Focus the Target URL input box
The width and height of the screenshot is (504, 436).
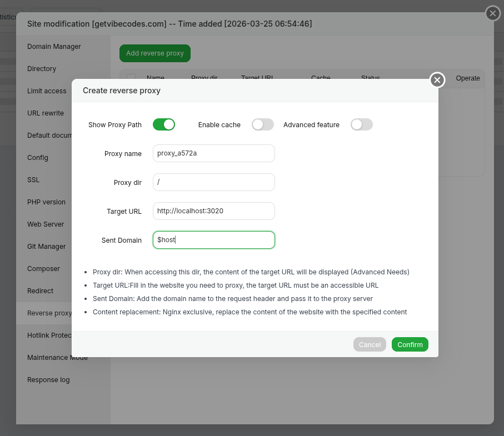pyautogui.click(x=214, y=211)
